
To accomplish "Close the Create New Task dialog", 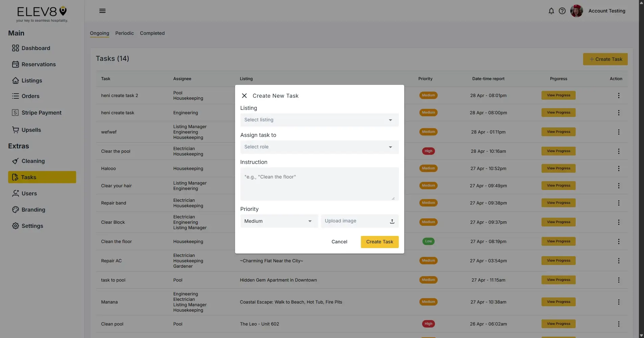I will pos(244,96).
